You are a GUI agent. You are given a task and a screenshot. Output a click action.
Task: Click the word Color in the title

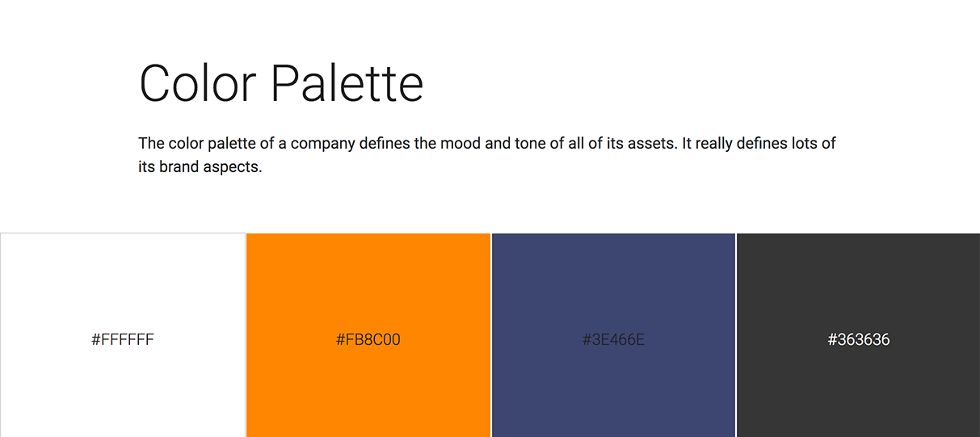[198, 82]
